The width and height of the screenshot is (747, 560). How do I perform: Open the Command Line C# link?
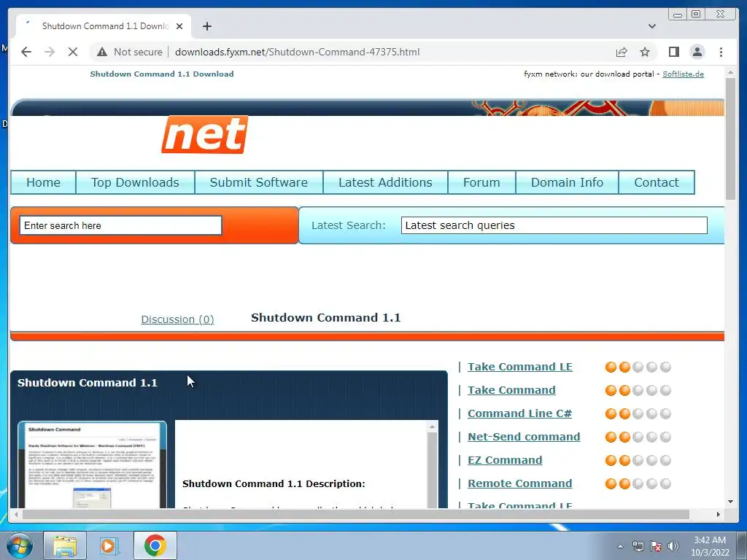tap(519, 413)
